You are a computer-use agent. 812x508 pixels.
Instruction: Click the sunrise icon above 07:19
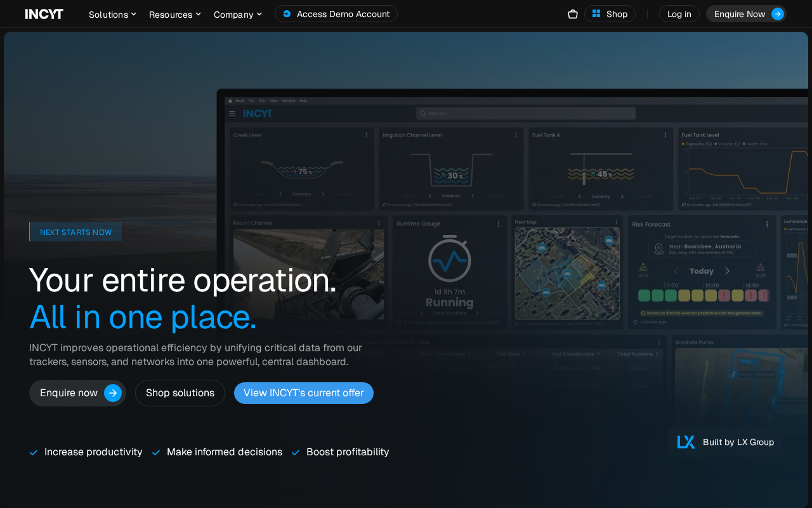click(x=643, y=267)
